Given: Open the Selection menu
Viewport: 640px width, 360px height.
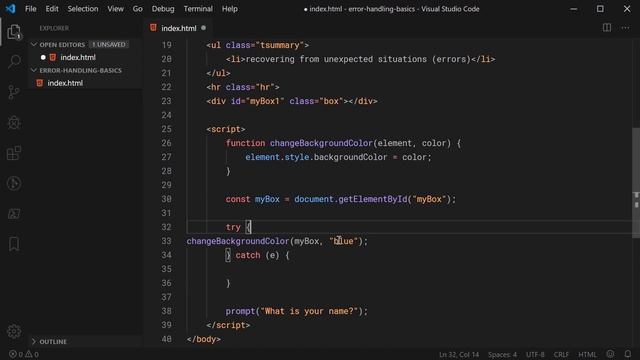Looking at the screenshot, I should pyautogui.click(x=83, y=9).
